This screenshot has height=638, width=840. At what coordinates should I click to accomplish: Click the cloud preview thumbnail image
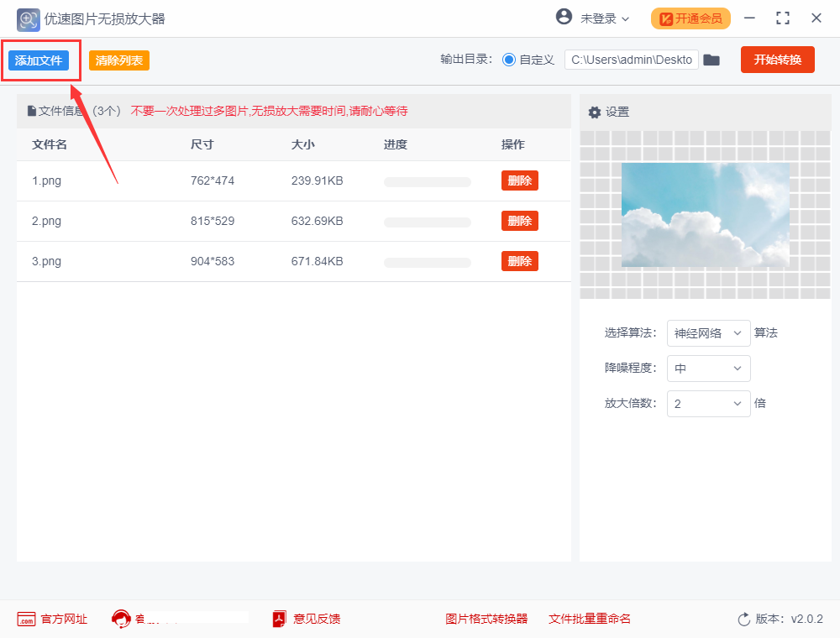tap(705, 215)
